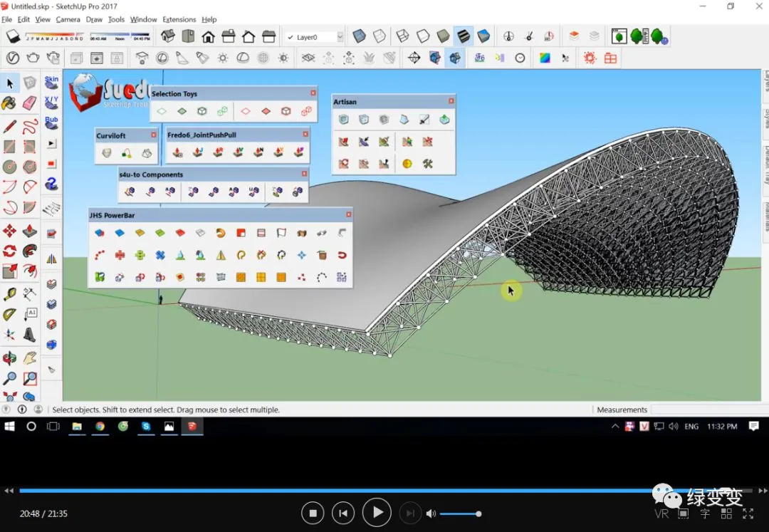The width and height of the screenshot is (769, 532).
Task: Open the Edit menu
Action: click(x=23, y=19)
